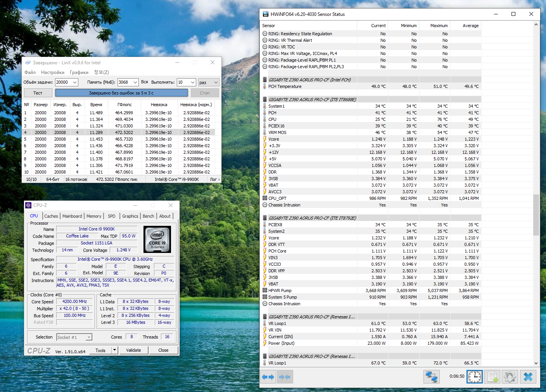Image resolution: width=546 pixels, height=392 pixels.
Task: Switch to the Mainboard tab in CPU-Z
Action: pyautogui.click(x=72, y=216)
